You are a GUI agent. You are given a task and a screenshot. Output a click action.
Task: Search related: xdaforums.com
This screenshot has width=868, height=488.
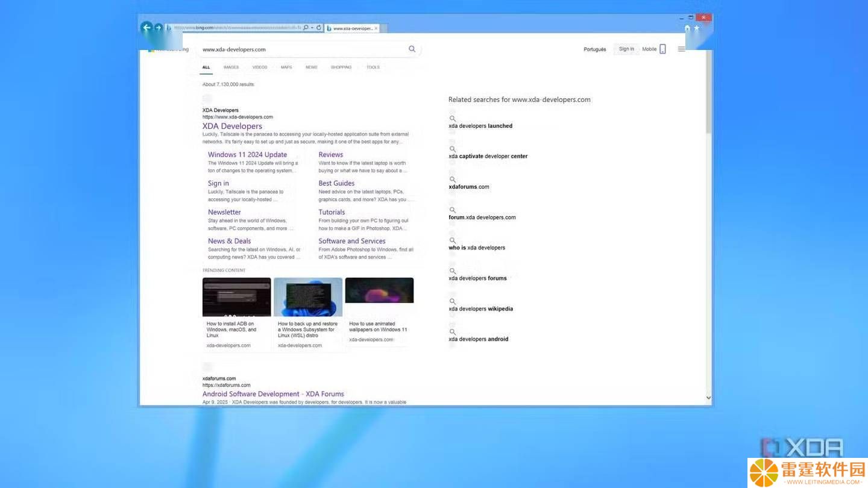468,187
